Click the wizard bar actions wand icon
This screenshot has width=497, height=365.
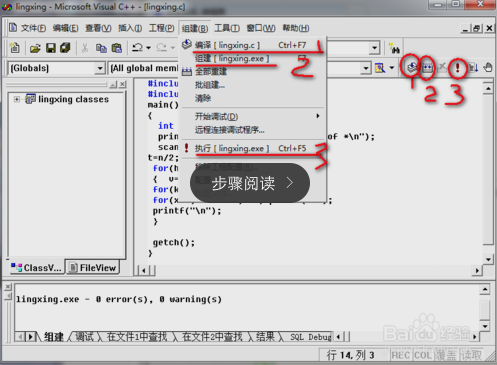(x=380, y=68)
